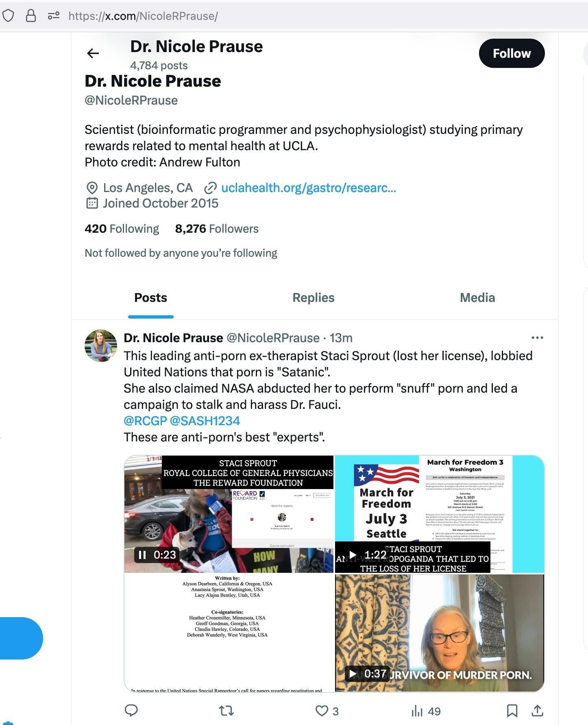View post analytics bar chart icon
The height and width of the screenshot is (725, 588).
pos(417,711)
